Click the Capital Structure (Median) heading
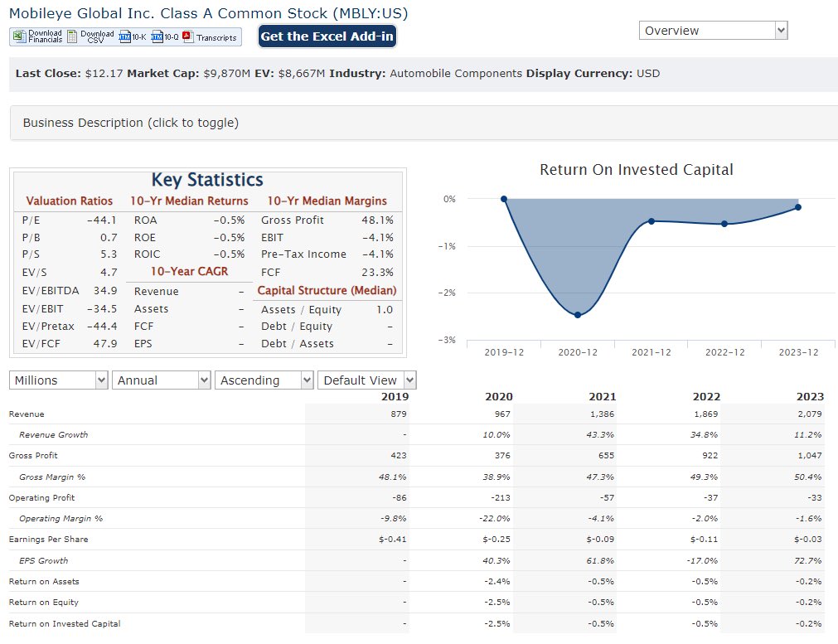The height and width of the screenshot is (644, 838). point(327,290)
